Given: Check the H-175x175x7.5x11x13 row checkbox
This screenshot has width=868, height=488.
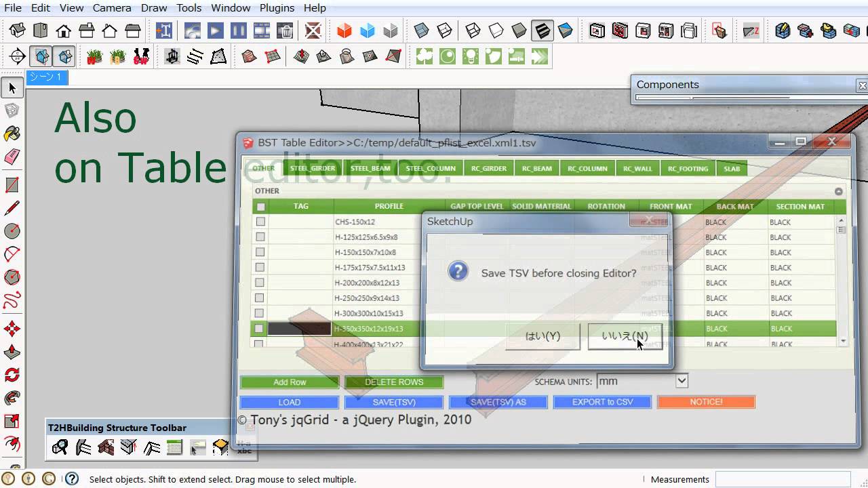Looking at the screenshot, I should click(260, 267).
